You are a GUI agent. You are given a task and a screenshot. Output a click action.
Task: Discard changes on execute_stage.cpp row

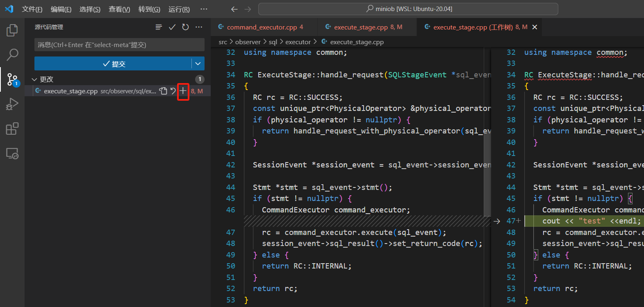coord(173,91)
